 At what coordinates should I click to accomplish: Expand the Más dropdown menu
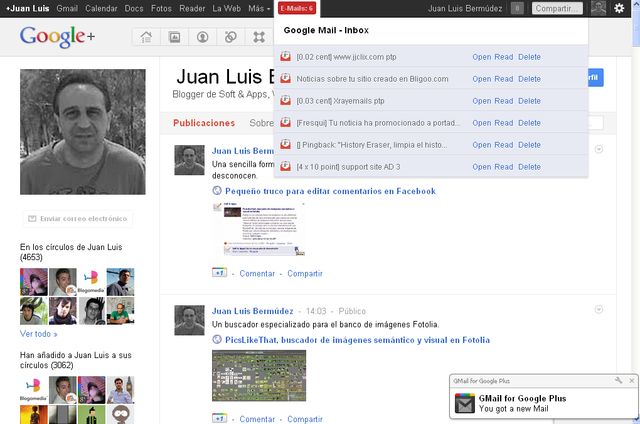tap(259, 8)
